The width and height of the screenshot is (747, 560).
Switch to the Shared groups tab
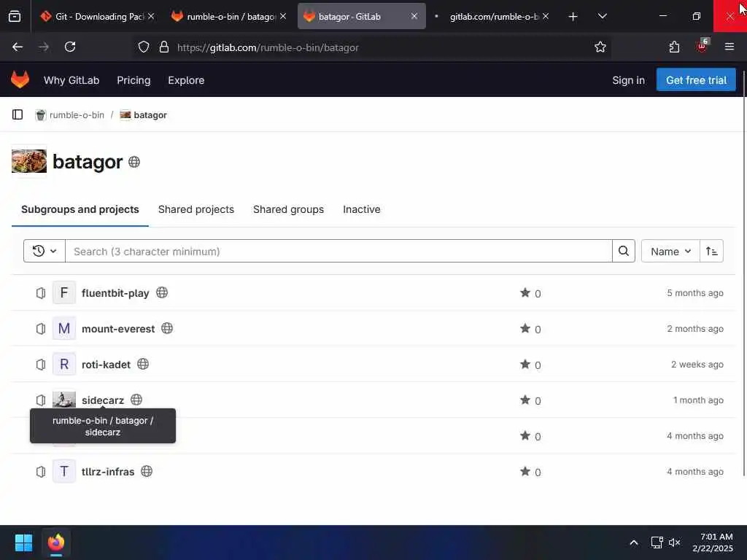(x=288, y=209)
